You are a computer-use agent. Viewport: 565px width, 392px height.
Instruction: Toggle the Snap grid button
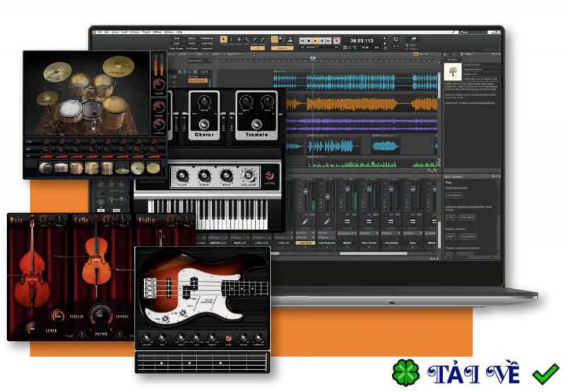click(x=275, y=40)
